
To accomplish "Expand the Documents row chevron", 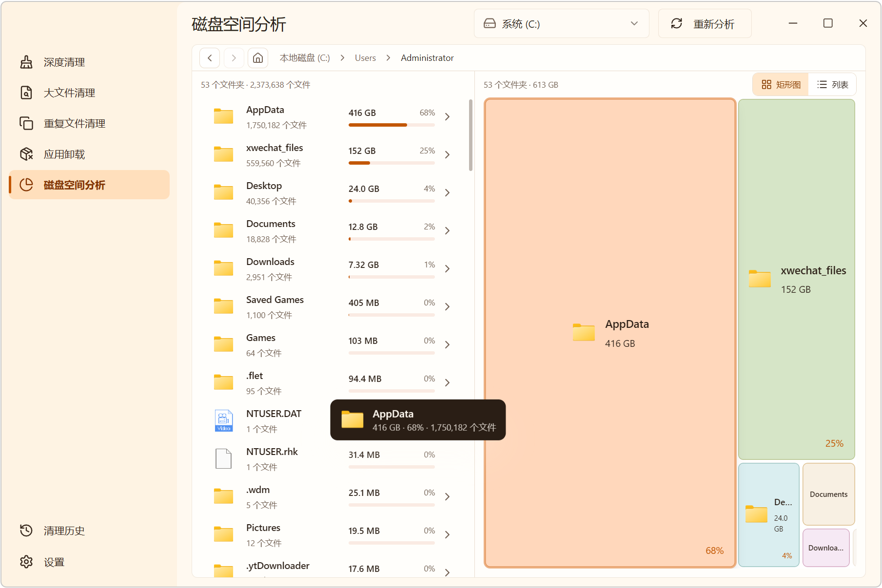I will click(447, 231).
